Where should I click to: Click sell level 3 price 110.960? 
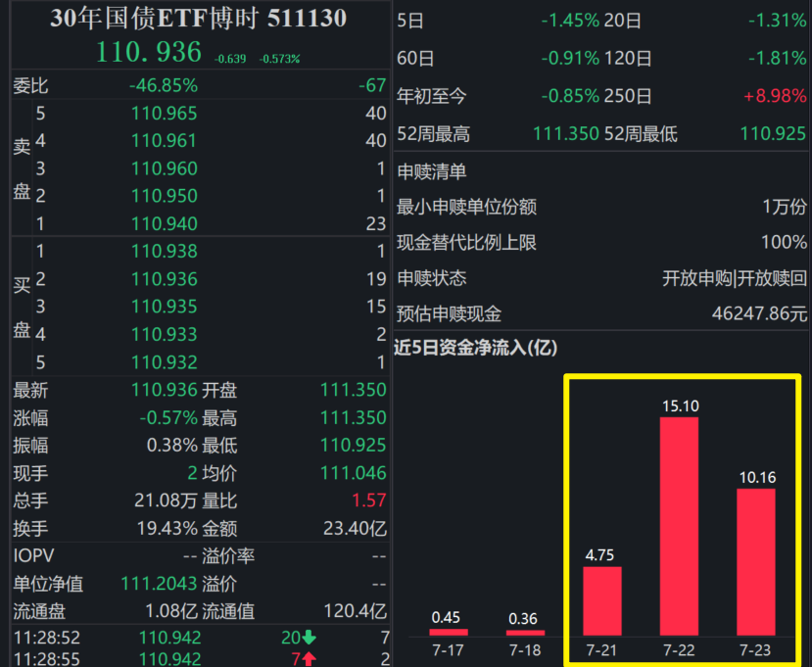point(165,168)
